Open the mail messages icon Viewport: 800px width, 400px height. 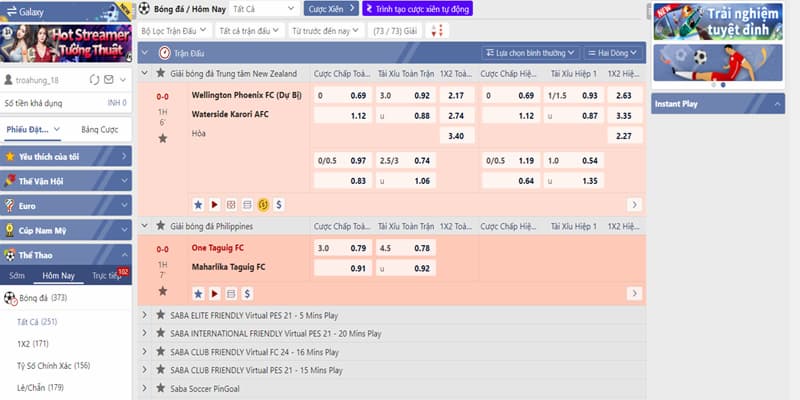(x=109, y=80)
